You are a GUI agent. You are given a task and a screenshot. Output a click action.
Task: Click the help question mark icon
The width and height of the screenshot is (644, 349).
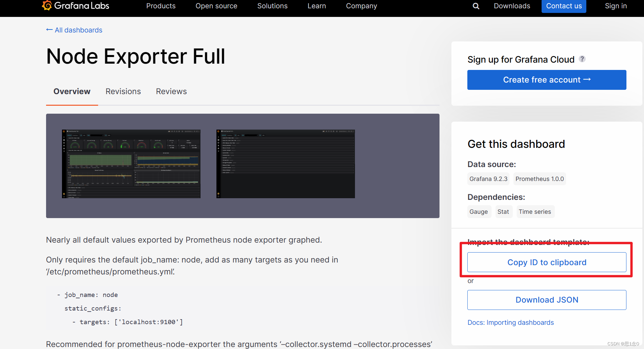(x=582, y=59)
